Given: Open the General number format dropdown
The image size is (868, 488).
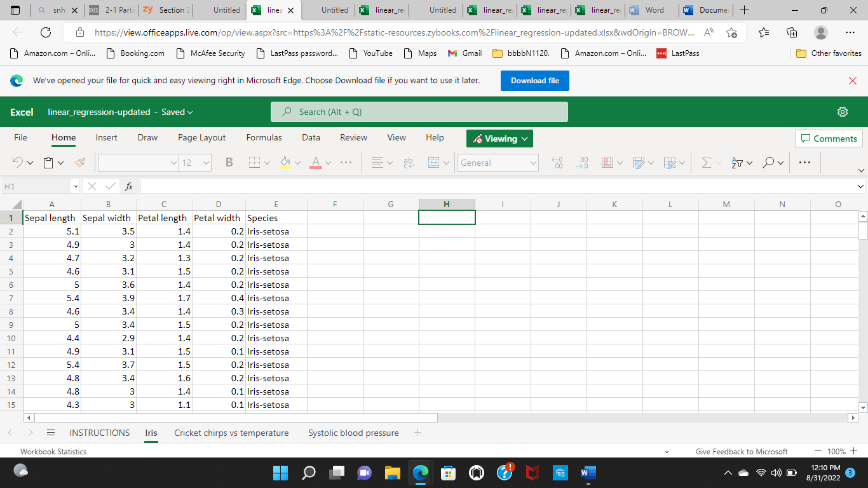Looking at the screenshot, I should [x=498, y=163].
